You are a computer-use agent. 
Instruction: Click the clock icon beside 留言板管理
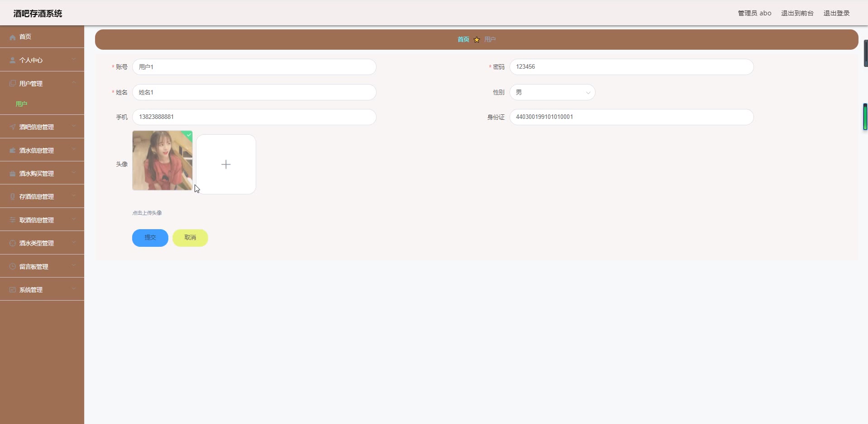pos(13,267)
